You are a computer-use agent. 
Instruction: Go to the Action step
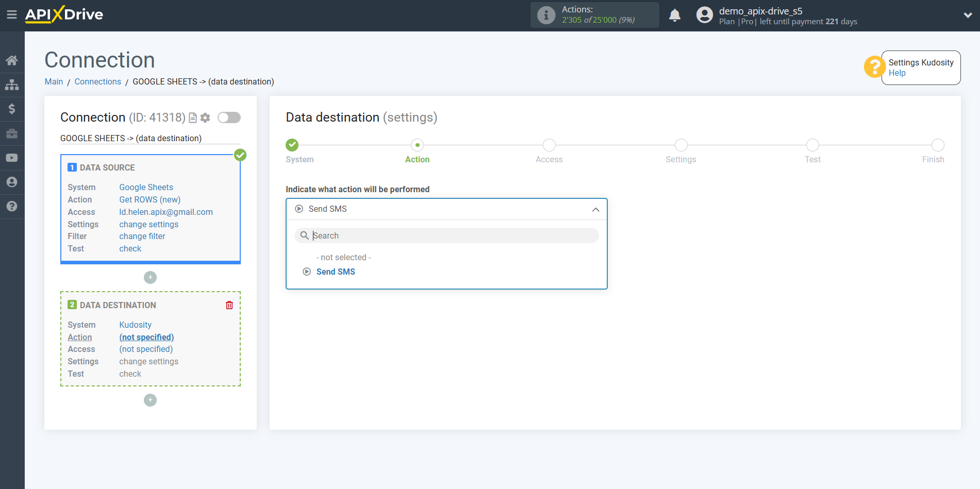tap(418, 145)
